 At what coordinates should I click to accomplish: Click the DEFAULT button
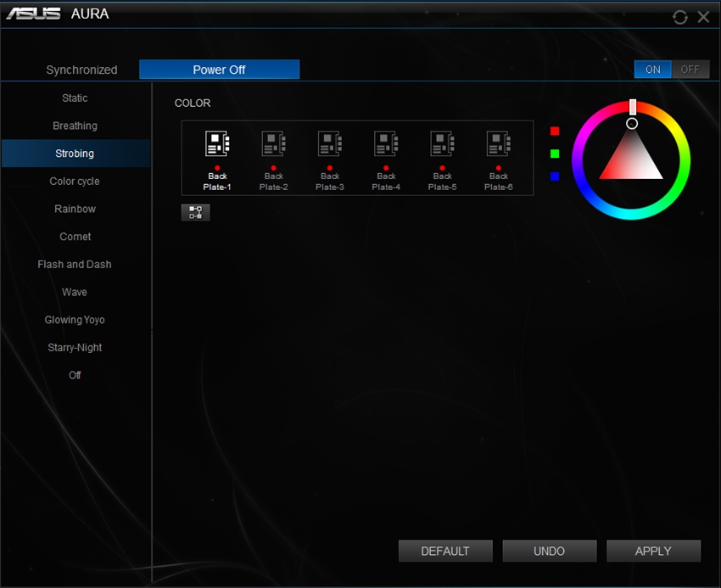445,552
